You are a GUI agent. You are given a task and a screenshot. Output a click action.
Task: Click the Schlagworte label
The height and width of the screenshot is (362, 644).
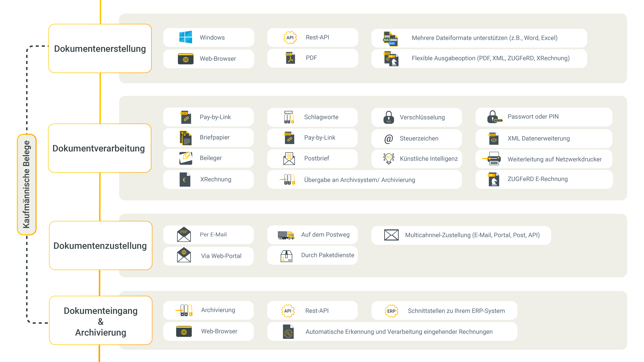[x=321, y=117]
